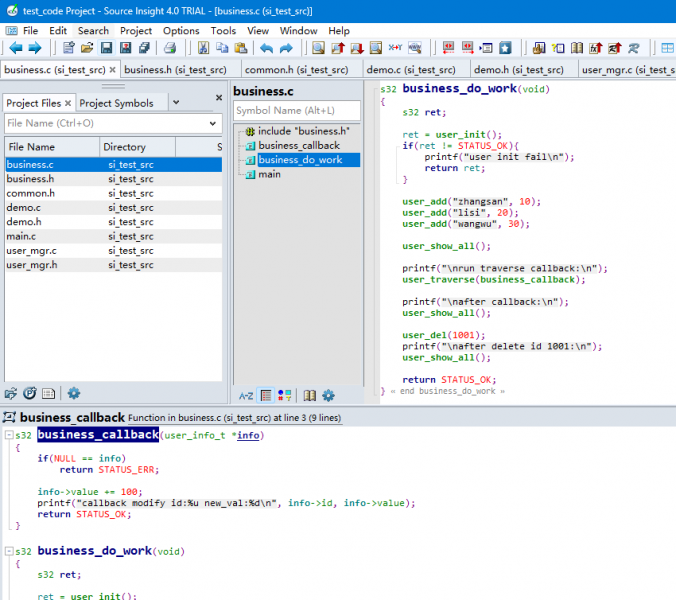Open the Window menu
676x600 pixels.
pyautogui.click(x=298, y=31)
